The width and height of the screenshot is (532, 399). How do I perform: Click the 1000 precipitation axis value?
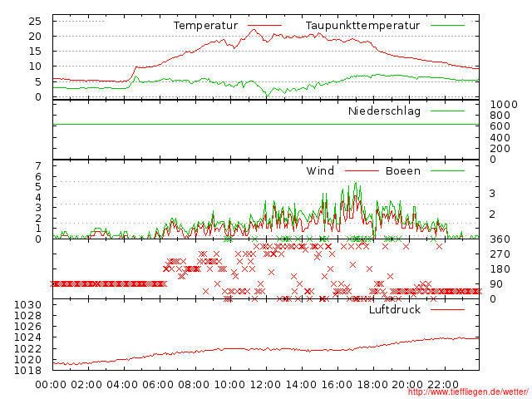coord(504,105)
